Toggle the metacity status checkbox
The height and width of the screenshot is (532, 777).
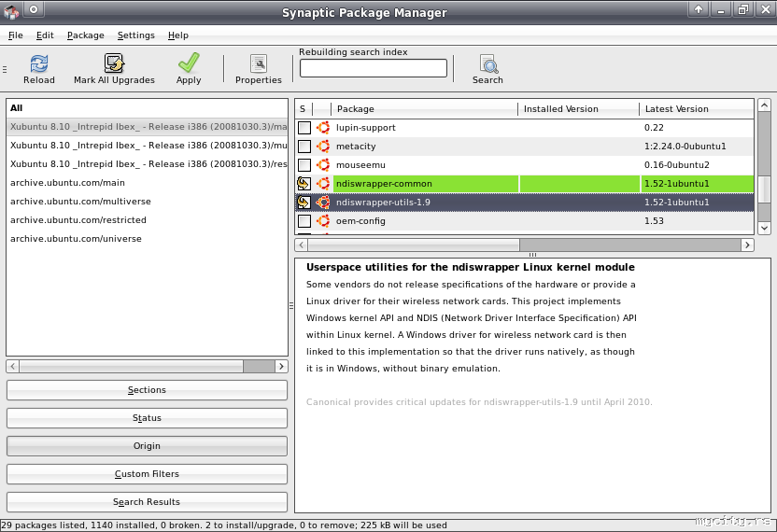(x=304, y=147)
